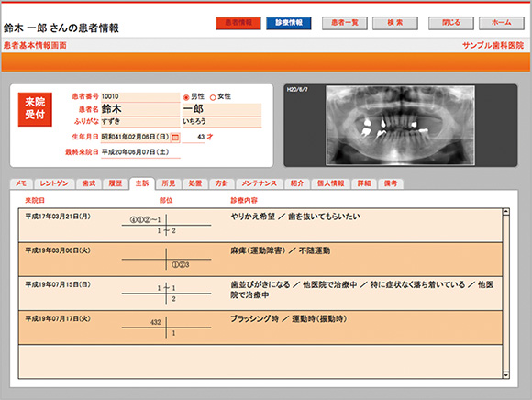The image size is (532, 400).
Task: Click scrollbar down arrow in complaint list
Action: click(506, 375)
